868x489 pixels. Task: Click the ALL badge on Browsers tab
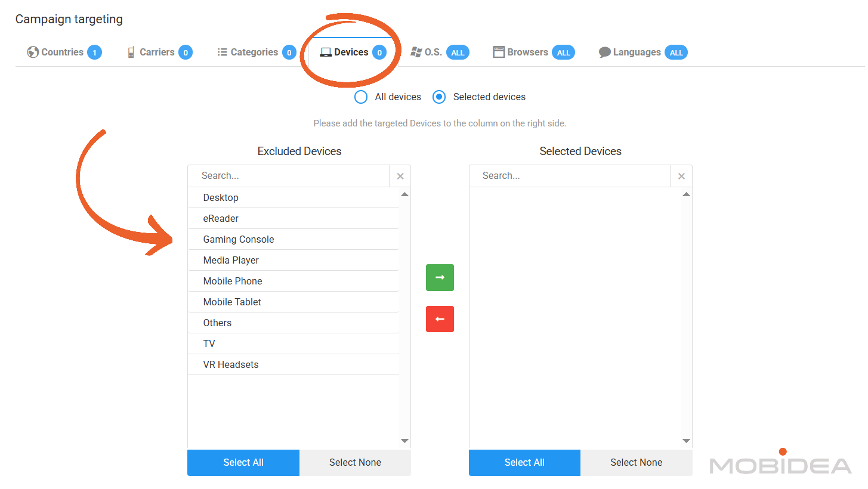tap(563, 52)
